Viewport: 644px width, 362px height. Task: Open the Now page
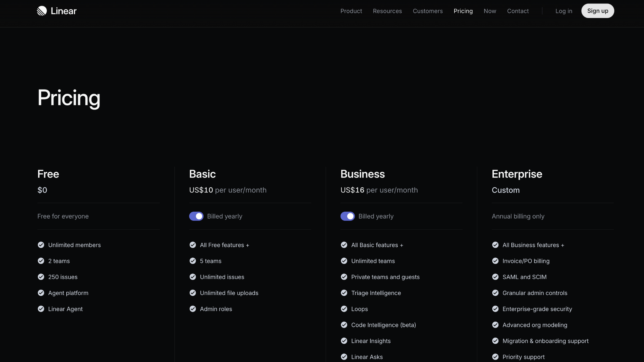(490, 11)
